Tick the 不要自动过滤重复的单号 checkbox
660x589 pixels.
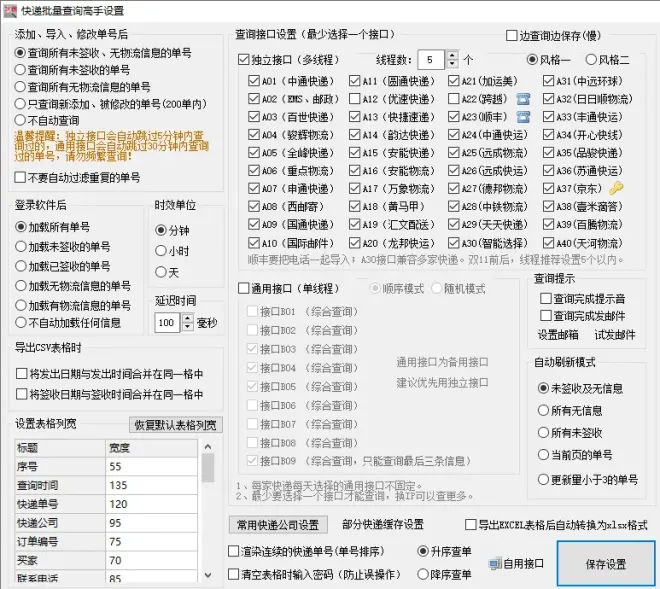pos(20,177)
